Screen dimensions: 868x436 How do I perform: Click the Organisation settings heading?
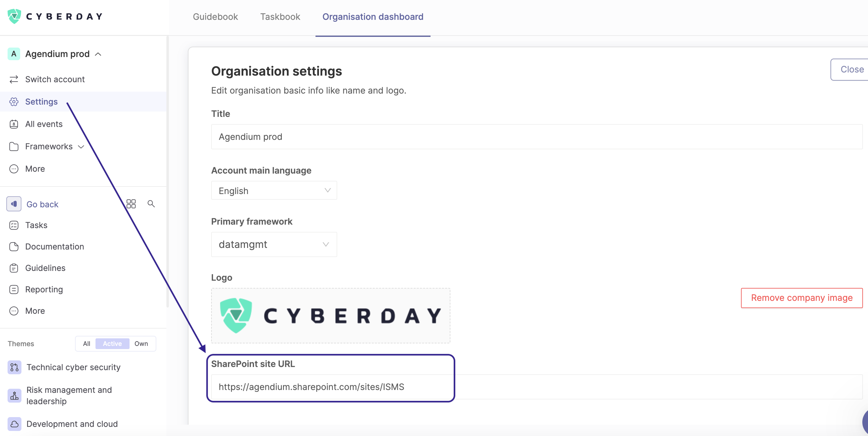[276, 72]
